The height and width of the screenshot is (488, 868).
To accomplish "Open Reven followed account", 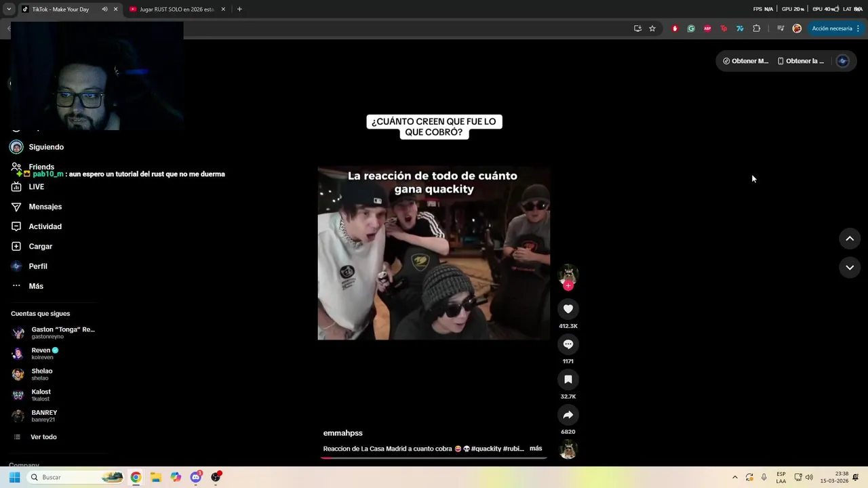I will [37, 353].
